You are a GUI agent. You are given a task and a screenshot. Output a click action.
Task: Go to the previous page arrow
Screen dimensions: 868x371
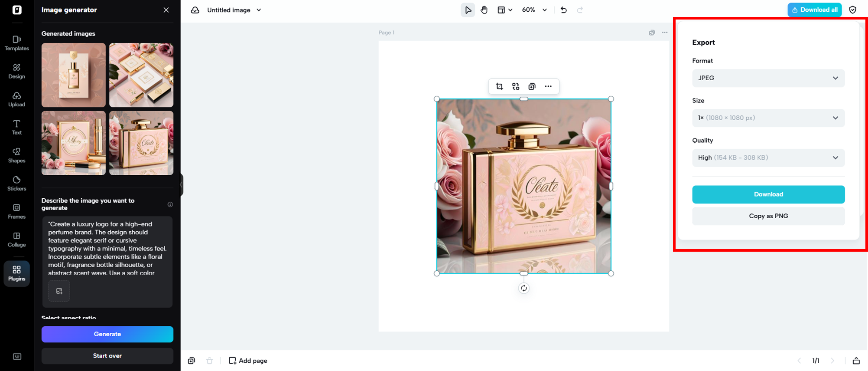click(800, 361)
